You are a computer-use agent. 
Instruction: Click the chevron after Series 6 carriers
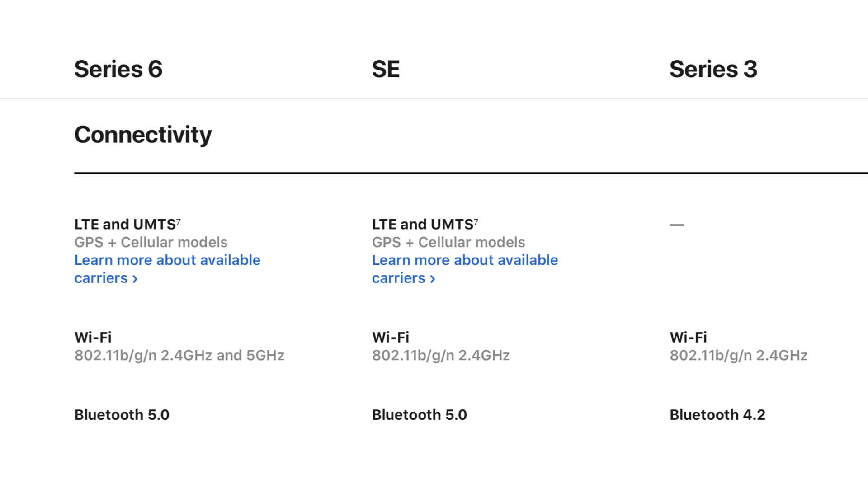pos(135,279)
